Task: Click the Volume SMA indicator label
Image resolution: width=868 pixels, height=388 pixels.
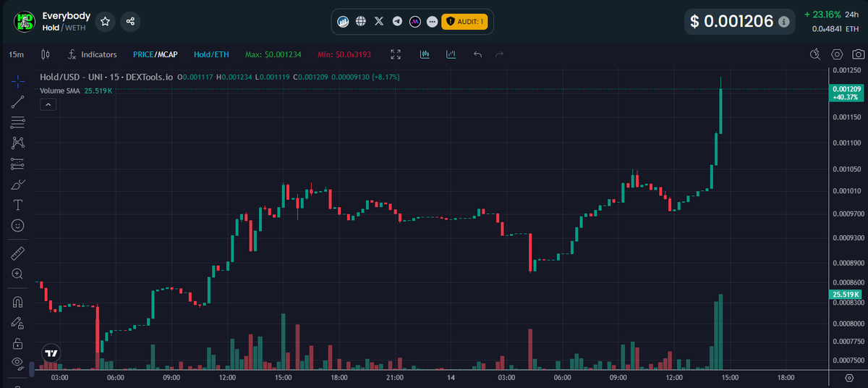Action: [61, 90]
